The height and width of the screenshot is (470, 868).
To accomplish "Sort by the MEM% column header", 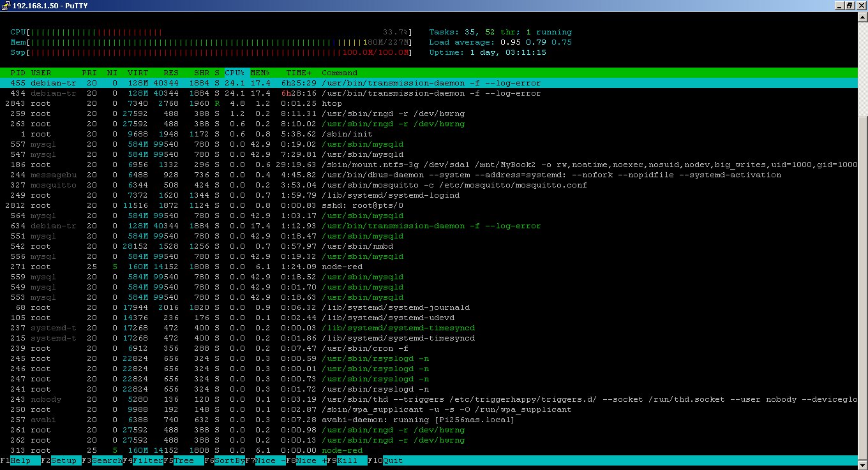I will click(260, 73).
